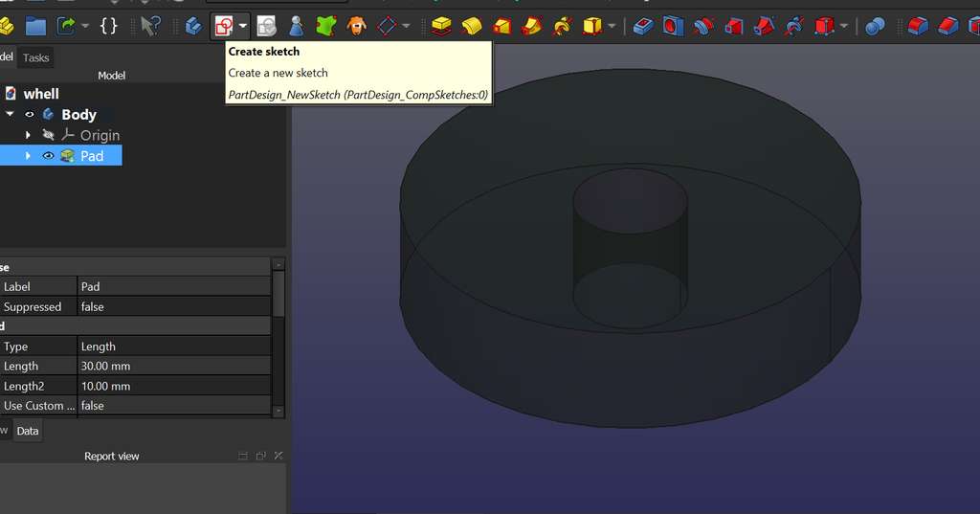The image size is (980, 514).
Task: Click the Groove tool icon
Action: (x=703, y=26)
